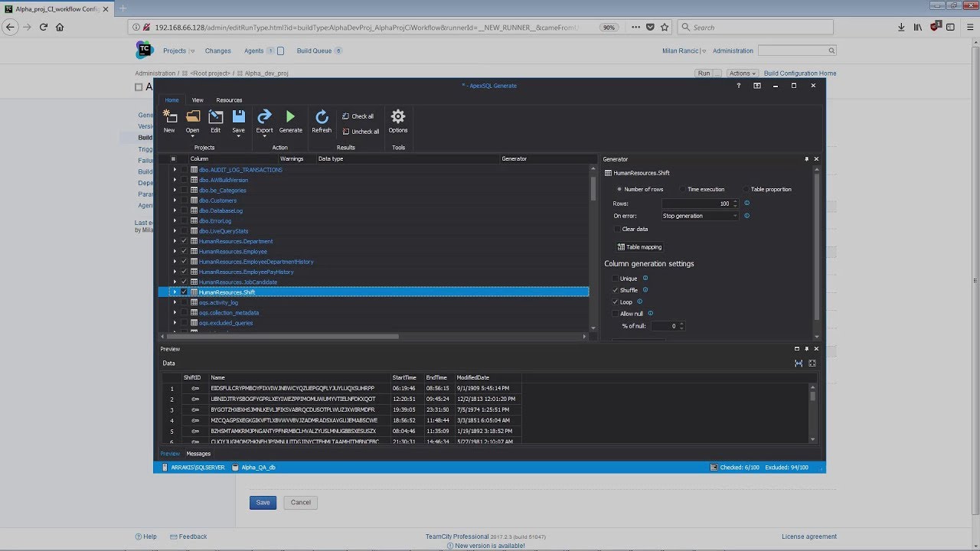The height and width of the screenshot is (551, 980).
Task: Select the Table proportion radio button
Action: (746, 189)
